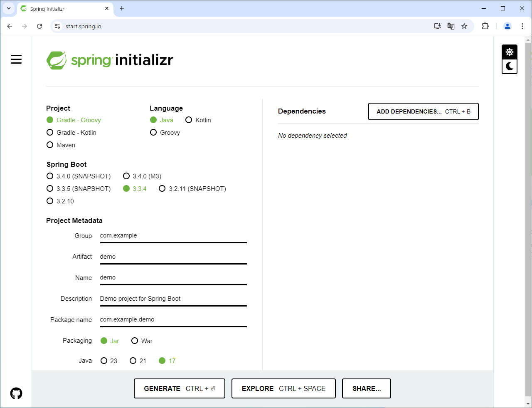Enable dark mode via moon icon
Viewport: 532px width, 408px height.
coord(510,66)
